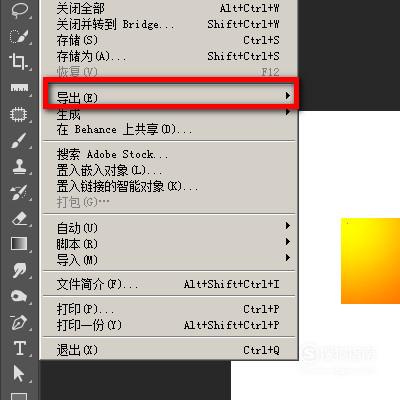
Task: Select the Patch tool icon
Action: (19, 114)
